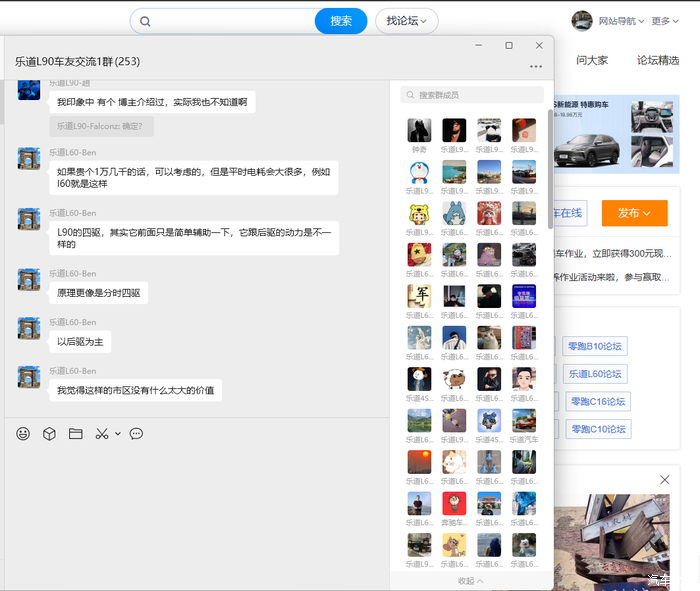Click the 搜索群成员 search field
Screen dimensions: 700x591
[x=472, y=95]
